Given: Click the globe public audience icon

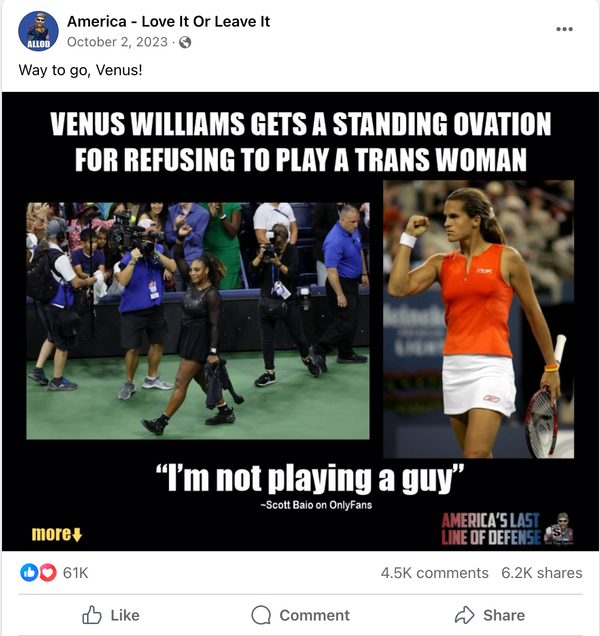Looking at the screenshot, I should tap(185, 42).
